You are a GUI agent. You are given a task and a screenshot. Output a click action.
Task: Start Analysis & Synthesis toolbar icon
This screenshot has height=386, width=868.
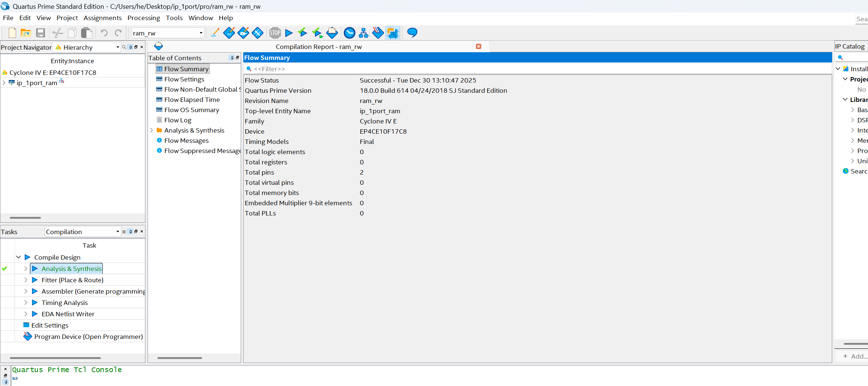tap(302, 33)
